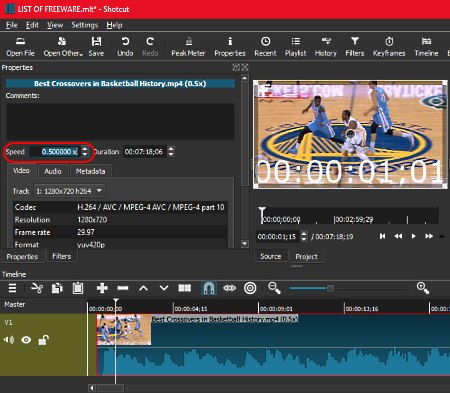Show the Recent files panel

pyautogui.click(x=265, y=46)
